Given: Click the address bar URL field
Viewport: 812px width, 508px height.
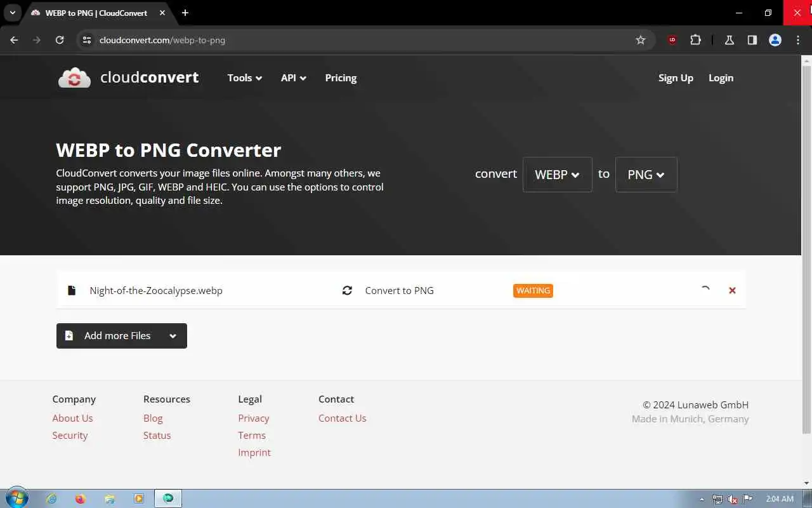Looking at the screenshot, I should pyautogui.click(x=365, y=40).
